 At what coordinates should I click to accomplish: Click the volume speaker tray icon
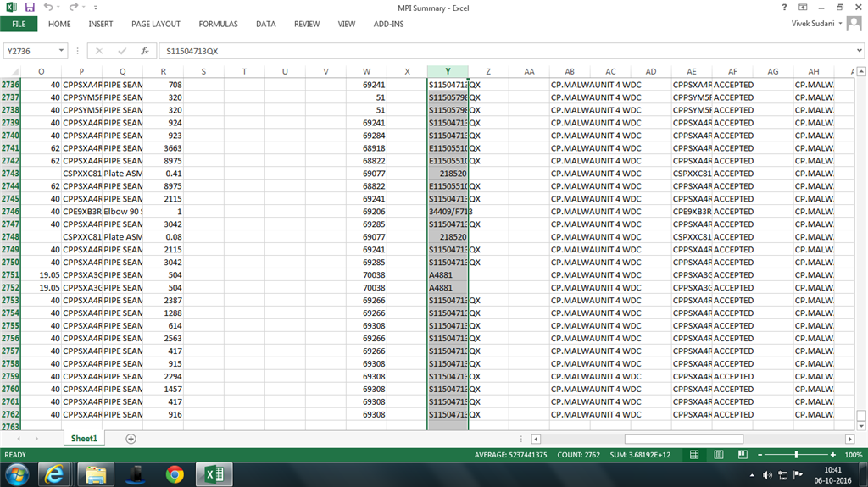[767, 475]
